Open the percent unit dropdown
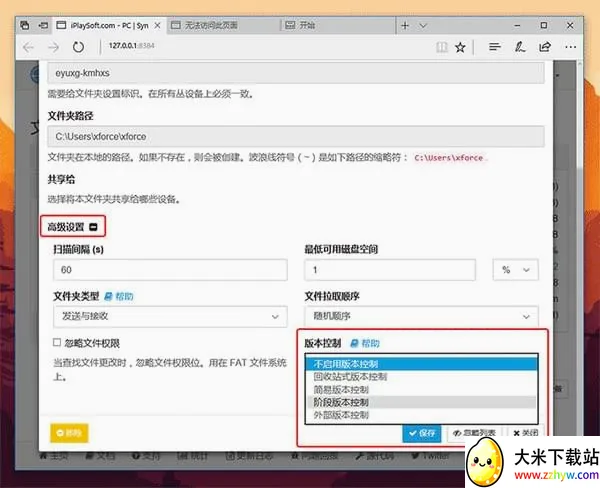Image resolution: width=600 pixels, height=488 pixels. pos(515,270)
